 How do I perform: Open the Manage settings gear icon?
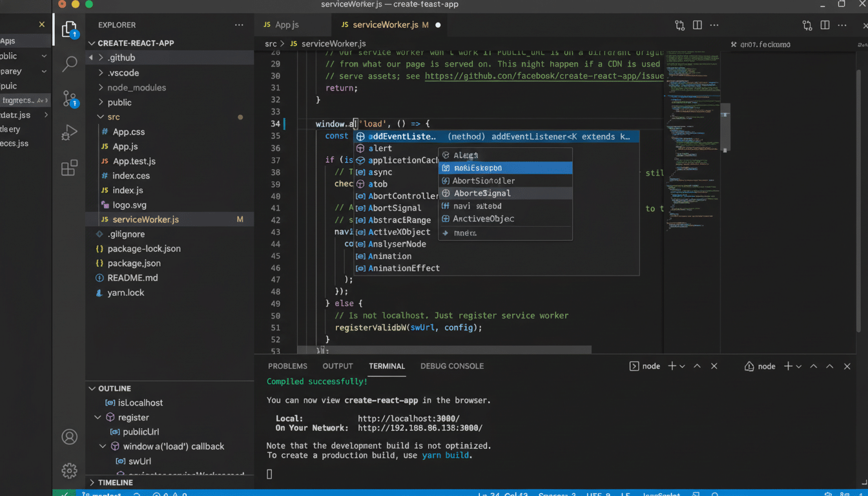point(69,470)
